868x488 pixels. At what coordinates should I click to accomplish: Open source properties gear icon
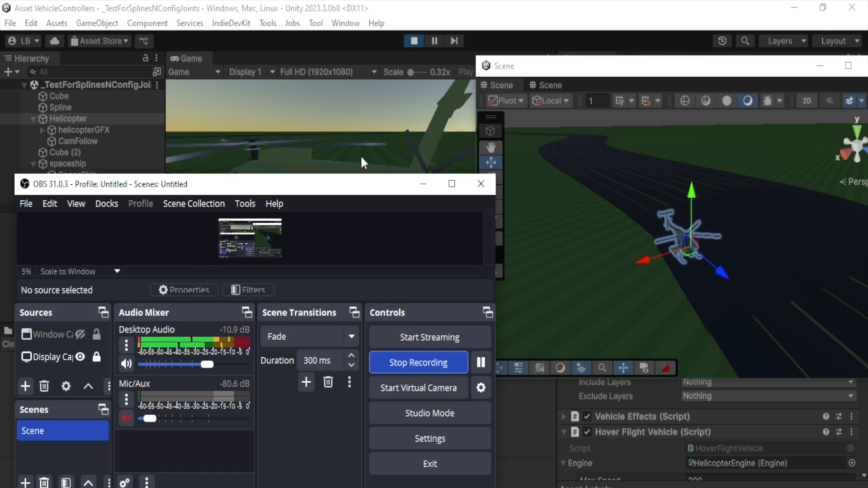66,386
